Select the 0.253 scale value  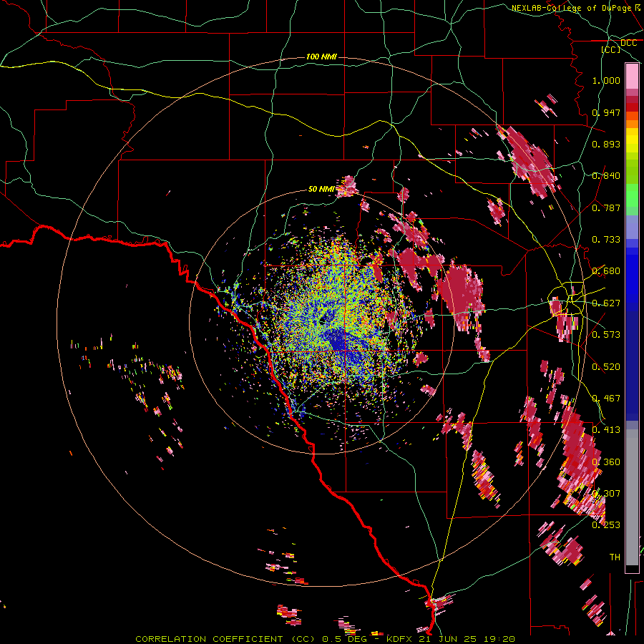tap(606, 525)
